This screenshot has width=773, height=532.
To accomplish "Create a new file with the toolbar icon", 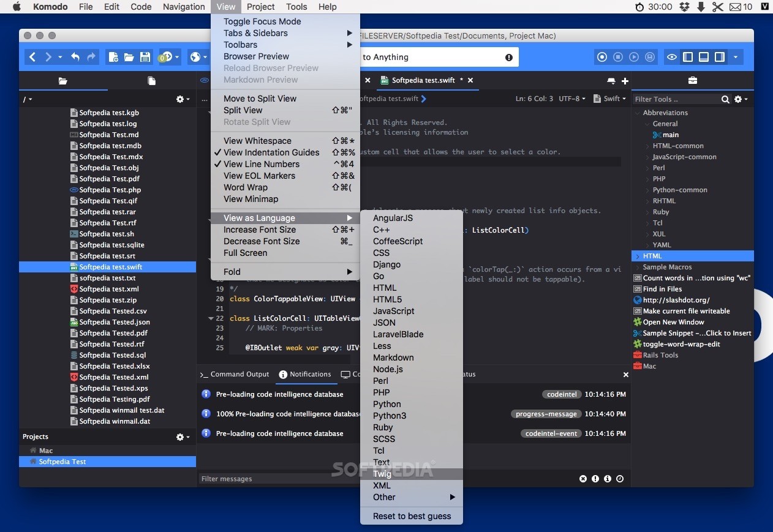I will click(x=113, y=57).
